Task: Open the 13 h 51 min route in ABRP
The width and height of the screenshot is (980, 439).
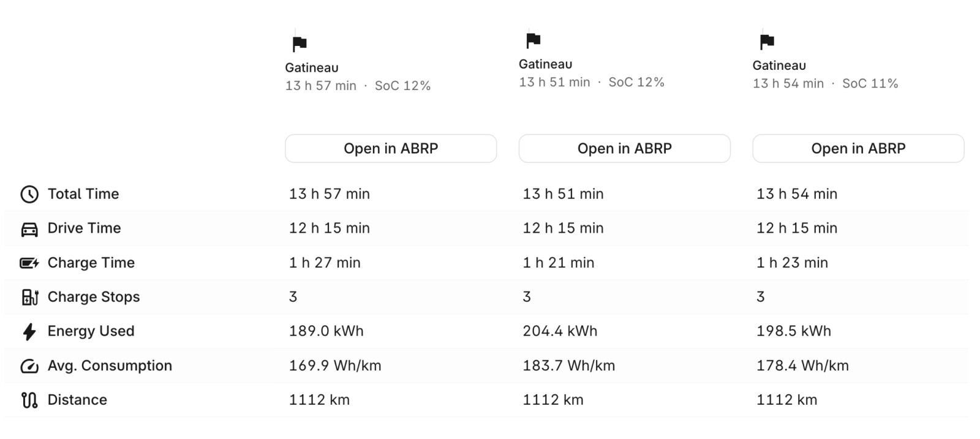Action: (x=624, y=149)
